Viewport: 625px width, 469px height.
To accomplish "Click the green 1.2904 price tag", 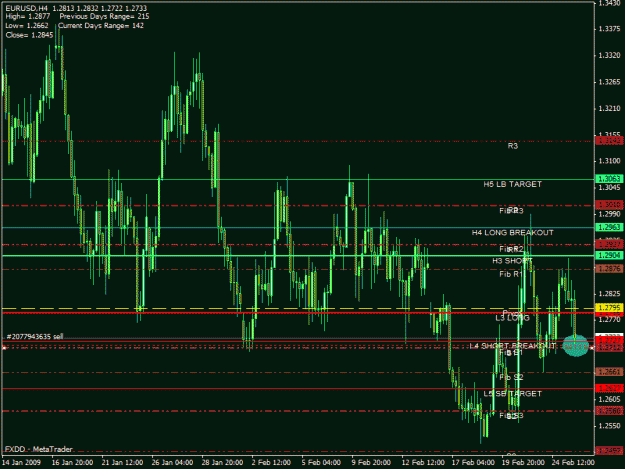I will (x=609, y=255).
